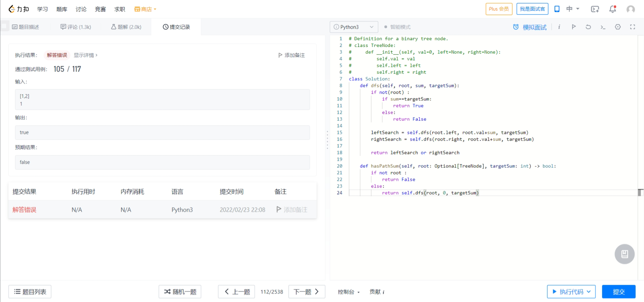Click the panel divider drag handle

click(327, 140)
